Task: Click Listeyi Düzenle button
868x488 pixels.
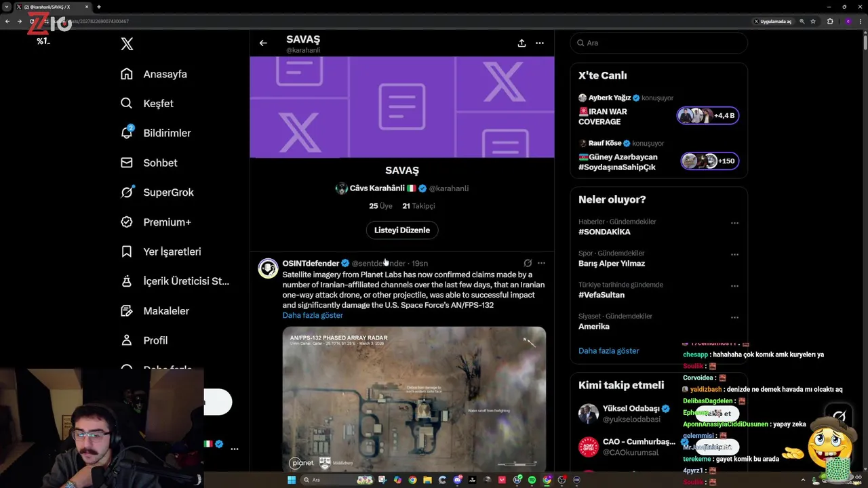Action: click(402, 230)
